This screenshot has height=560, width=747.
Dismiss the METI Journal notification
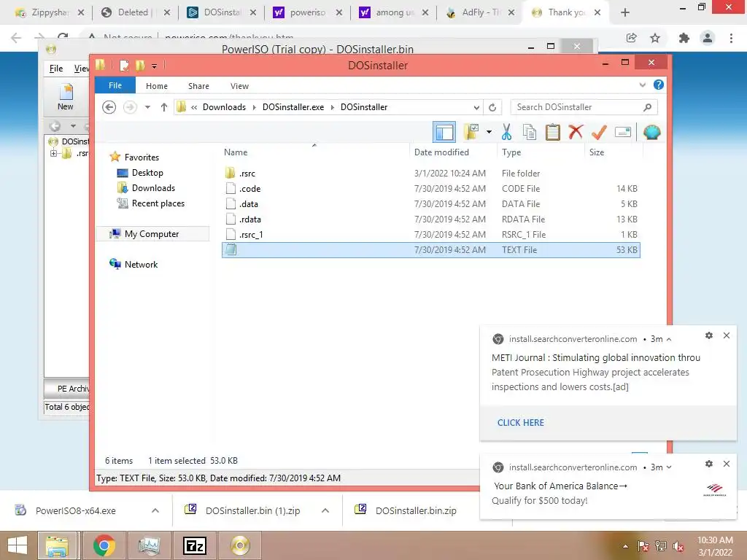coord(727,335)
